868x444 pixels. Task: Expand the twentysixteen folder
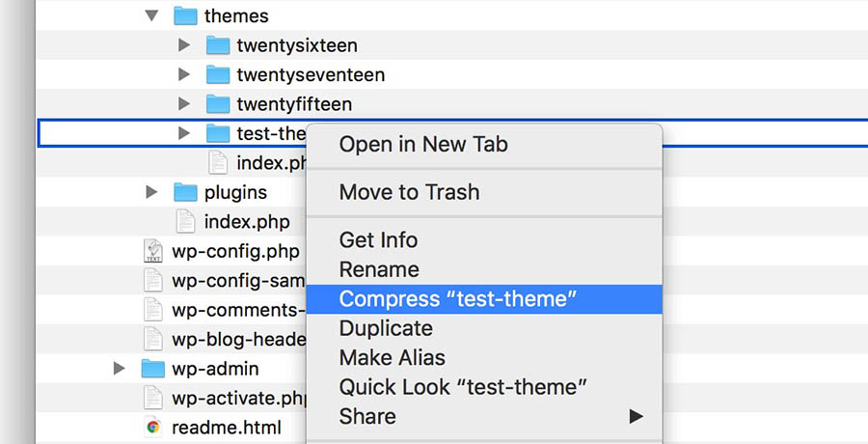[185, 45]
